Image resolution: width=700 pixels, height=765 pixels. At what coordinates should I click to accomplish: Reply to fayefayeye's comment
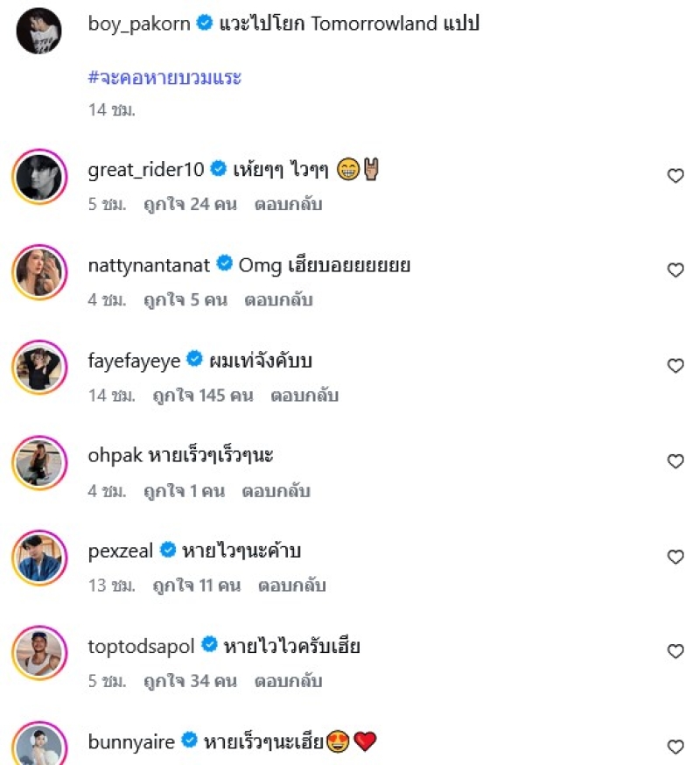(304, 396)
